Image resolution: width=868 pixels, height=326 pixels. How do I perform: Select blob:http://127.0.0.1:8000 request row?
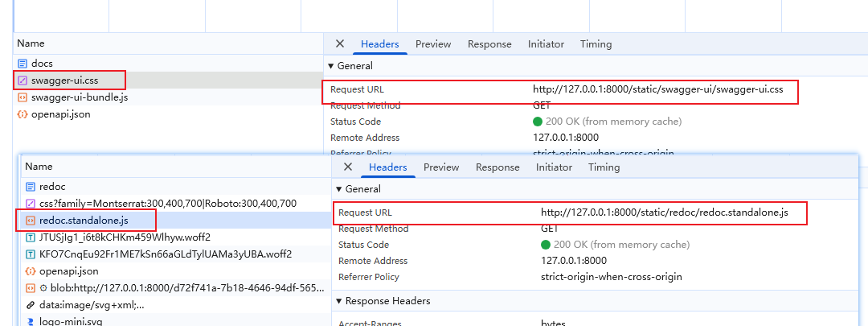coord(176,288)
